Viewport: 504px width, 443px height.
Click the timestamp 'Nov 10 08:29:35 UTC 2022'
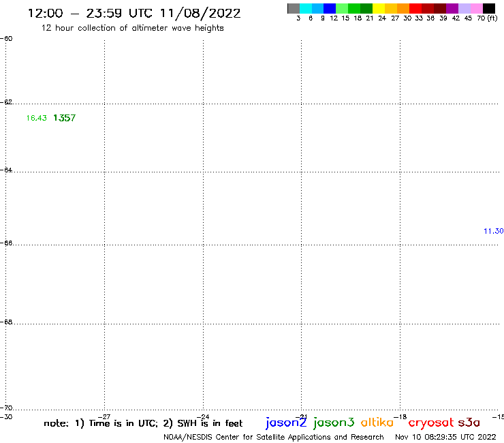click(x=445, y=437)
